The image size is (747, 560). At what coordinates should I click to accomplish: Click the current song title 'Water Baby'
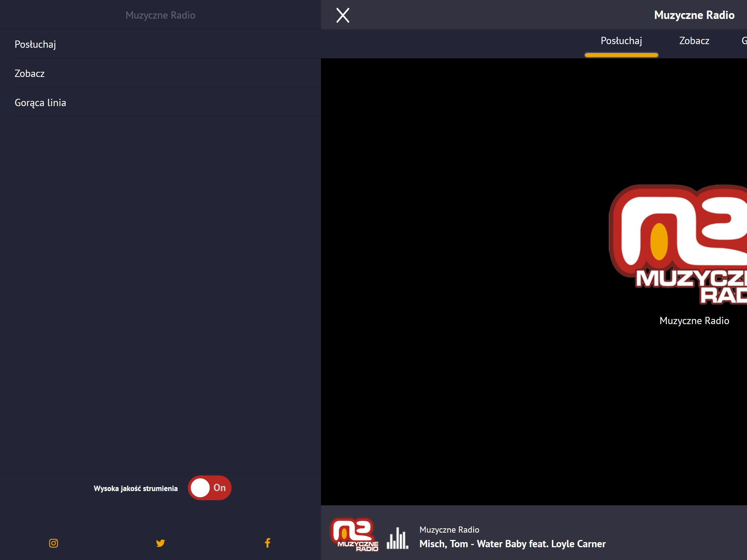[512, 544]
